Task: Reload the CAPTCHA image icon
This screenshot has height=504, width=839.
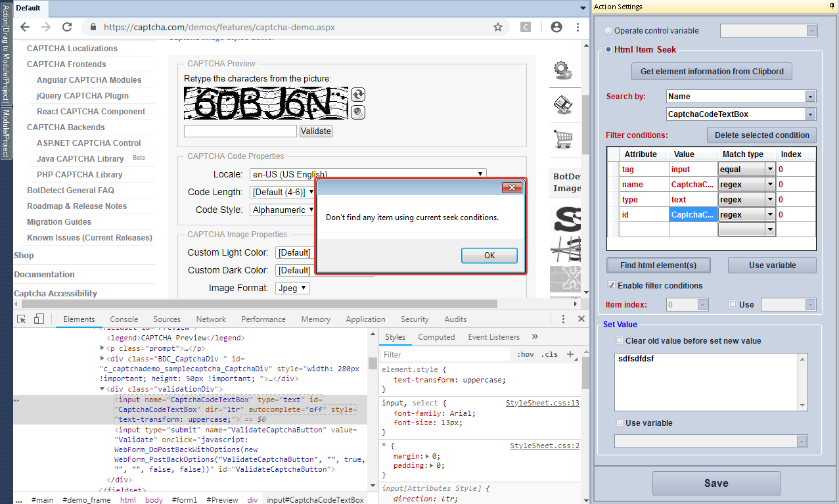Action: (358, 95)
